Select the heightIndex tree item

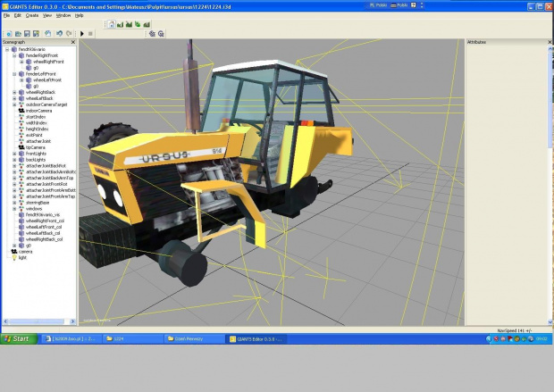38,129
